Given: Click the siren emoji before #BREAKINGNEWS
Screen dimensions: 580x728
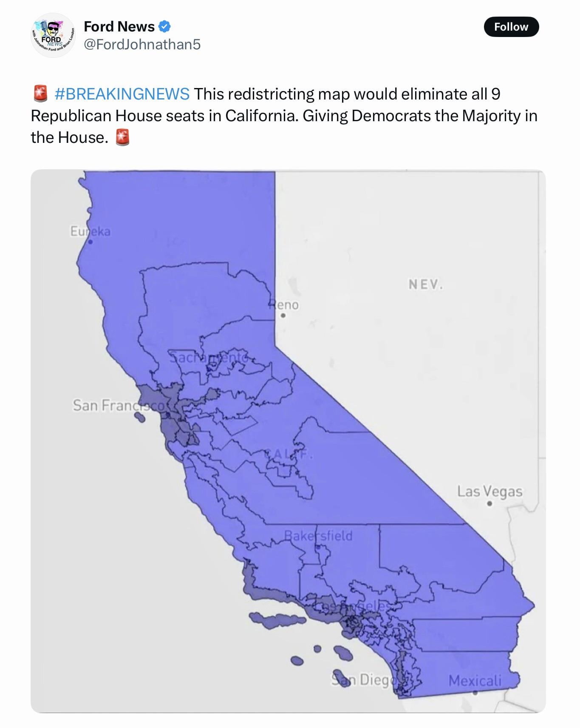Looking at the screenshot, I should (40, 94).
